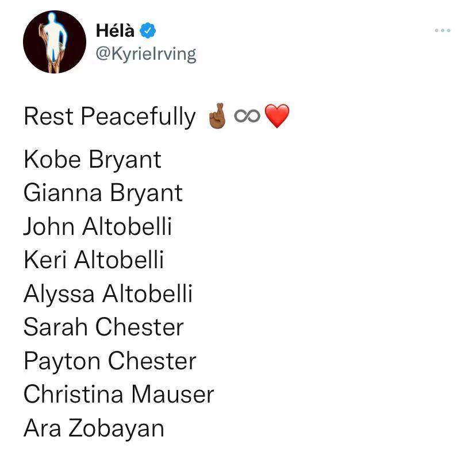This screenshot has width=476, height=456.
Task: Select the John Altobelli name line
Action: 98,226
